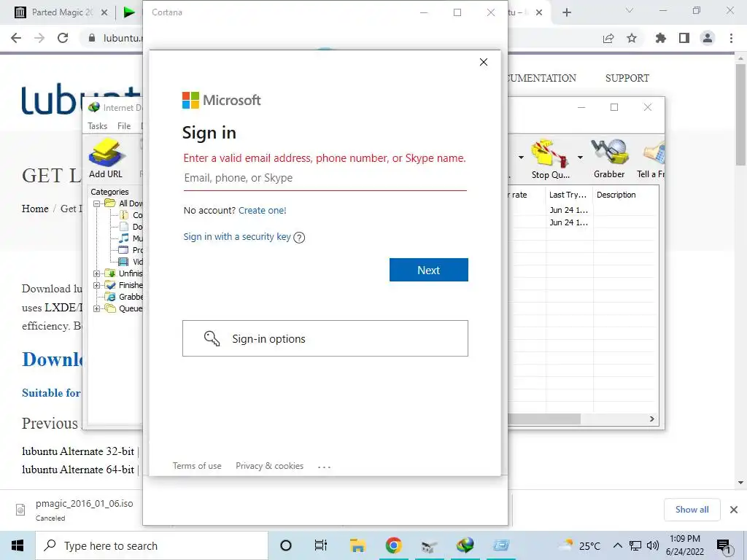Close the Chrome downloads bar
This screenshot has width=747, height=560.
pos(734,510)
